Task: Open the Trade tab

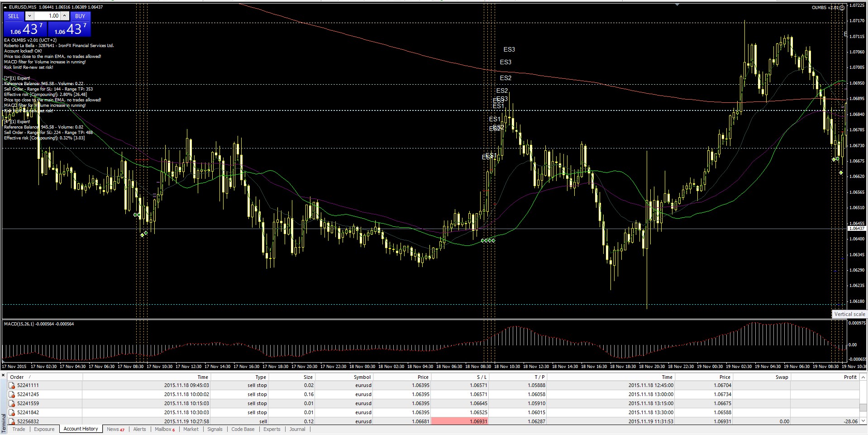Action: (19, 429)
